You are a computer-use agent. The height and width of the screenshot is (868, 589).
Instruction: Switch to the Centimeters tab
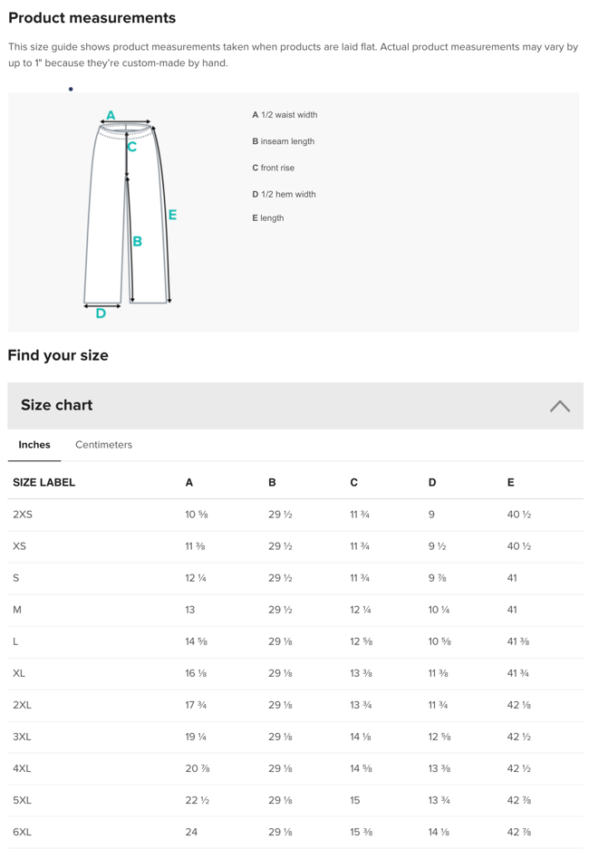click(103, 445)
